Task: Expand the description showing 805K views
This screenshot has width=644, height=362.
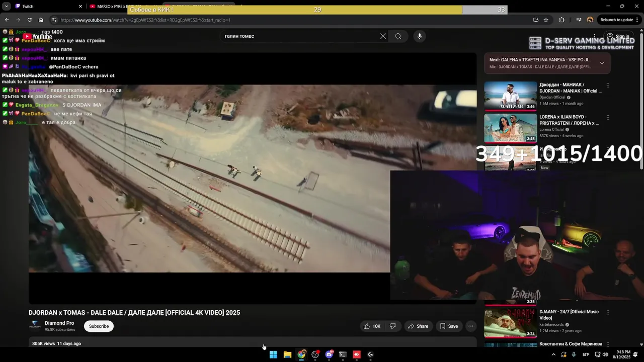Action: (253, 342)
